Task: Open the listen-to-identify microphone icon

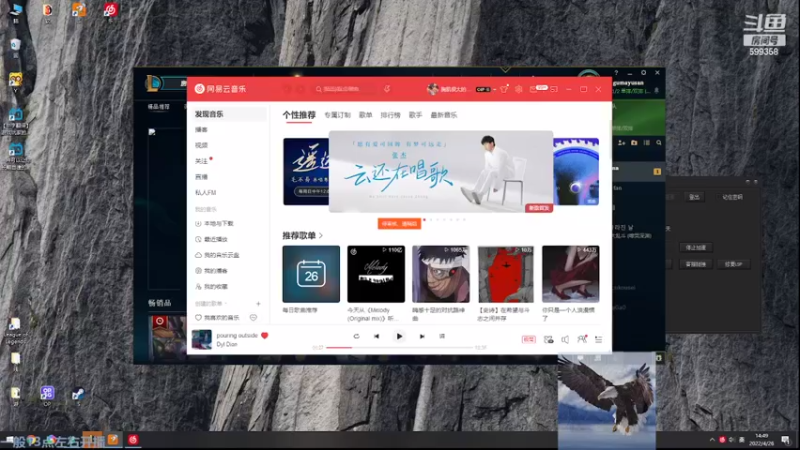Action: tap(387, 89)
